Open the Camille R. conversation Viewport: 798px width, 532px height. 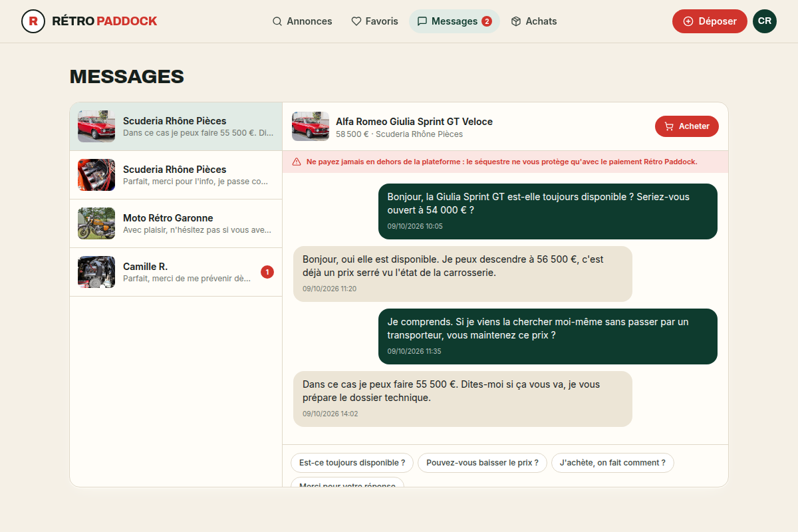coord(176,272)
